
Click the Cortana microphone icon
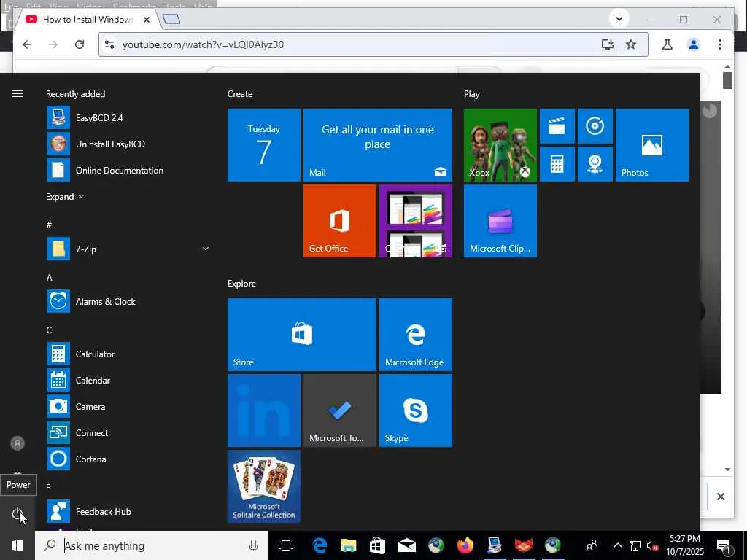click(x=253, y=545)
